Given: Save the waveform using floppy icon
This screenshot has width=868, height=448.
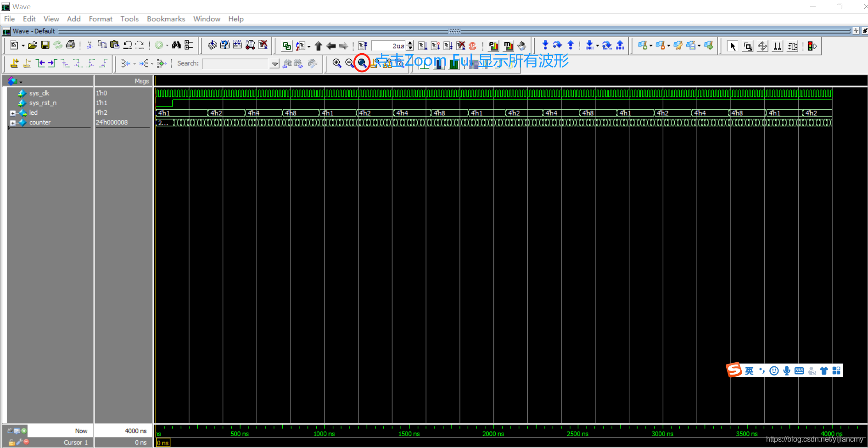Looking at the screenshot, I should tap(45, 45).
